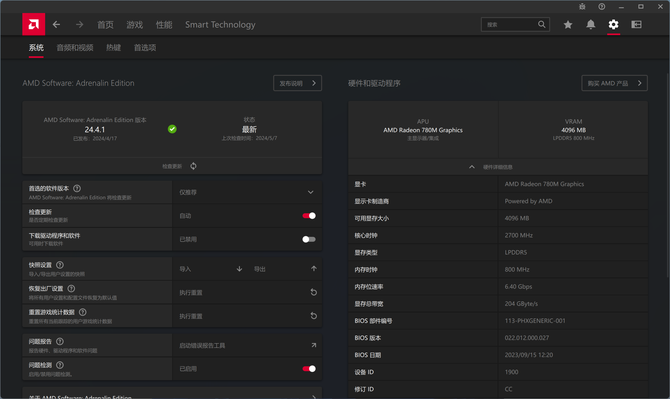Collapse the 硬件详细信息 section
Viewport: 670px width, 399px height.
point(498,167)
